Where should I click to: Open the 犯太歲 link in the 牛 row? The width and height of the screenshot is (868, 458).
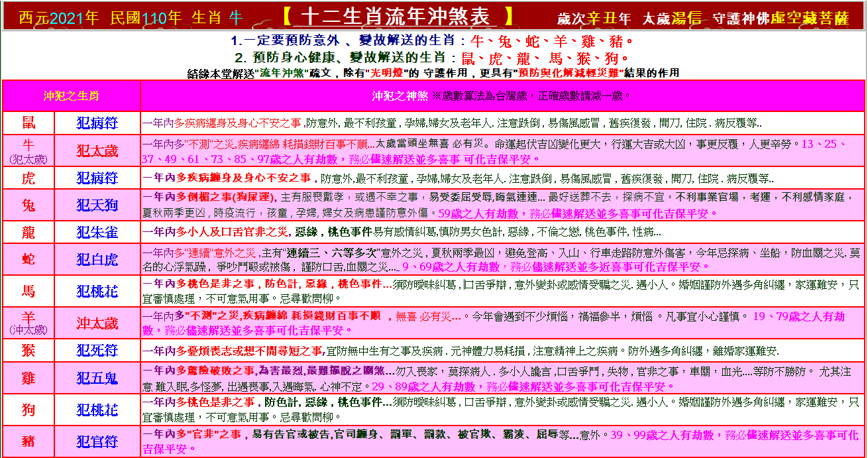pyautogui.click(x=97, y=150)
